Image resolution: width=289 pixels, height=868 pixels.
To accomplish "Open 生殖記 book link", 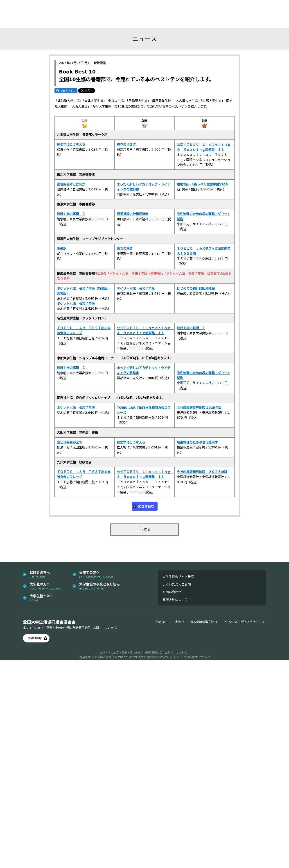I will pos(62,249).
